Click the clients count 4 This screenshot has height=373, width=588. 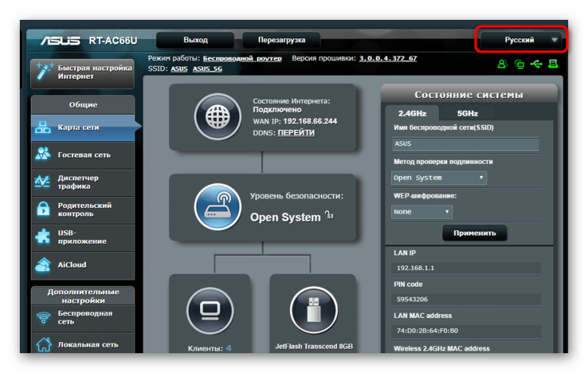(229, 349)
